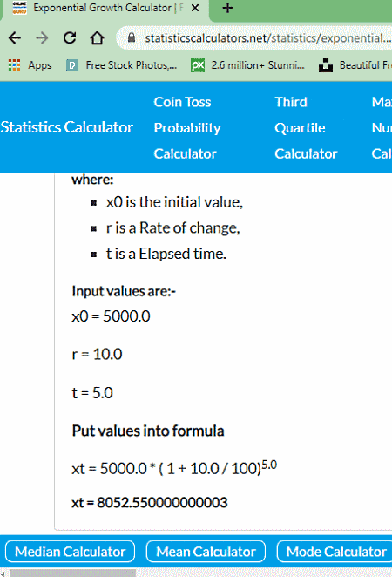
Task: Click the Median Calculator button
Action: [71, 551]
